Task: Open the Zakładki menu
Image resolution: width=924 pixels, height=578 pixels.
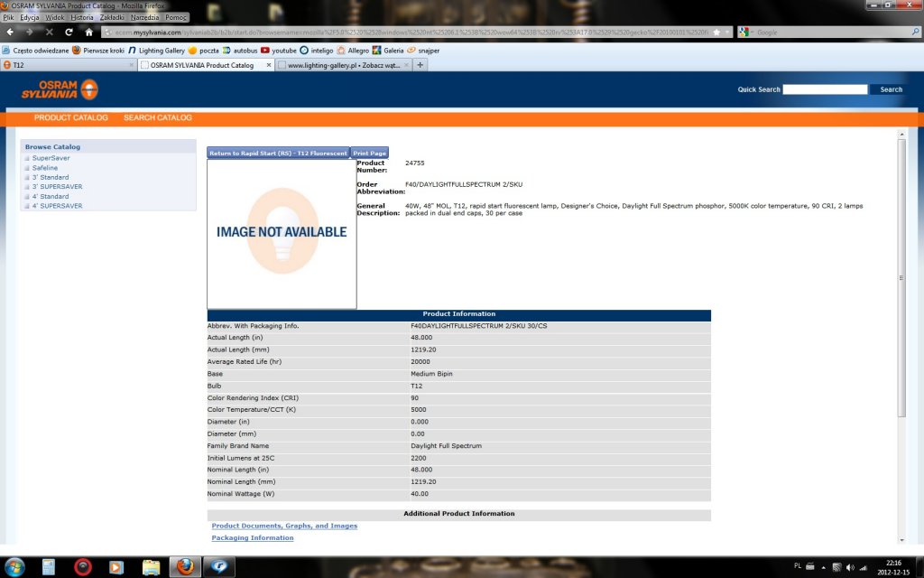Action: pyautogui.click(x=112, y=18)
